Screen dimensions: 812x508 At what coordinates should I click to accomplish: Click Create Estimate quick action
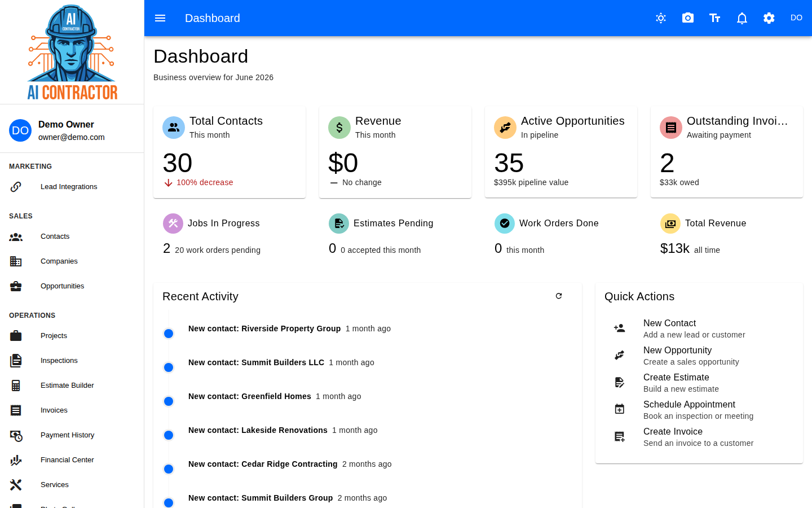point(699,383)
